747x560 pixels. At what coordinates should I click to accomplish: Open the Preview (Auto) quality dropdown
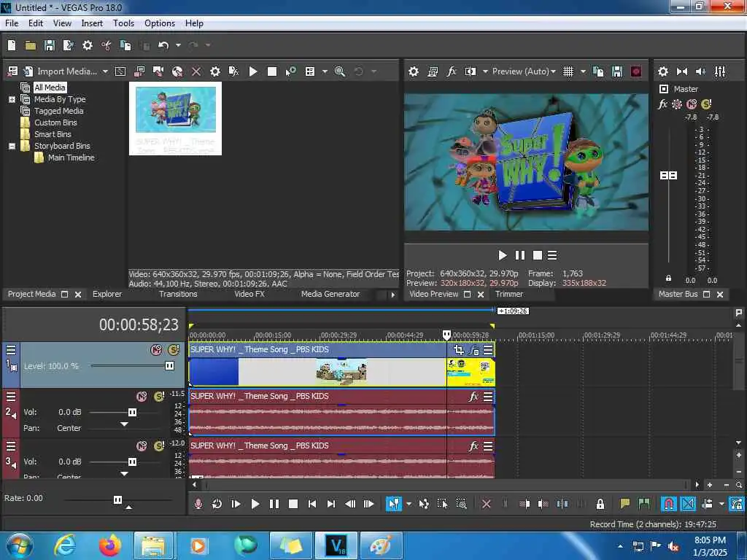(x=524, y=71)
